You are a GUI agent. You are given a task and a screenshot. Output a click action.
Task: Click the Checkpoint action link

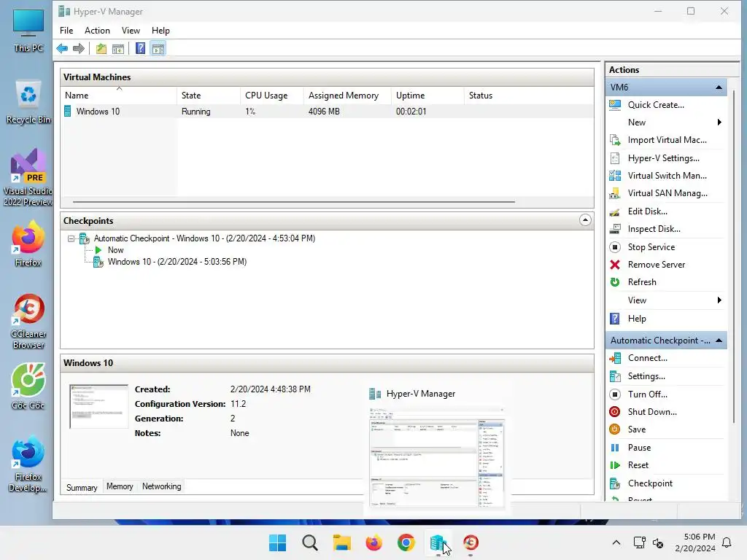(x=650, y=483)
